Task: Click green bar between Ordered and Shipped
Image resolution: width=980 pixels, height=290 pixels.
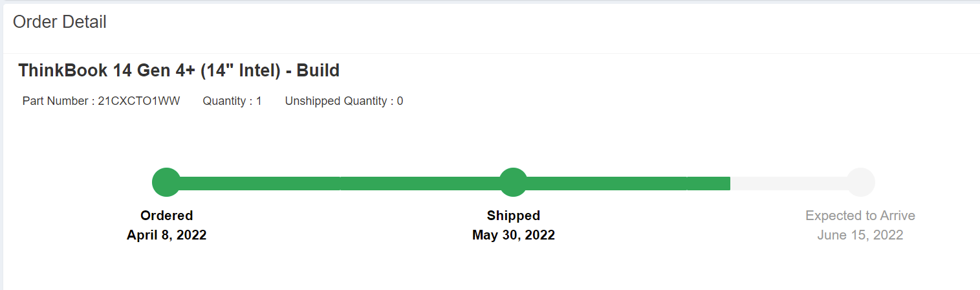Action: (x=340, y=183)
